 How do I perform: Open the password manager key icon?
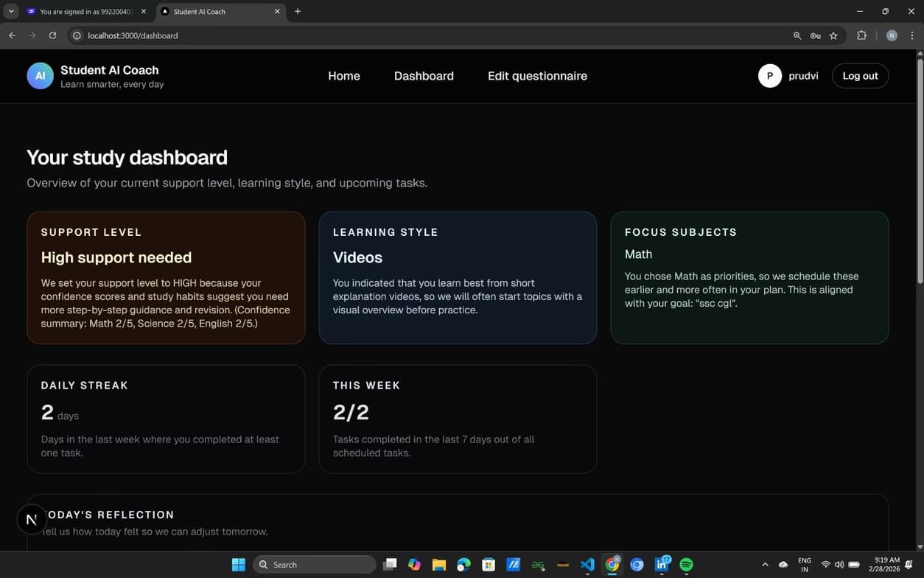coord(815,35)
